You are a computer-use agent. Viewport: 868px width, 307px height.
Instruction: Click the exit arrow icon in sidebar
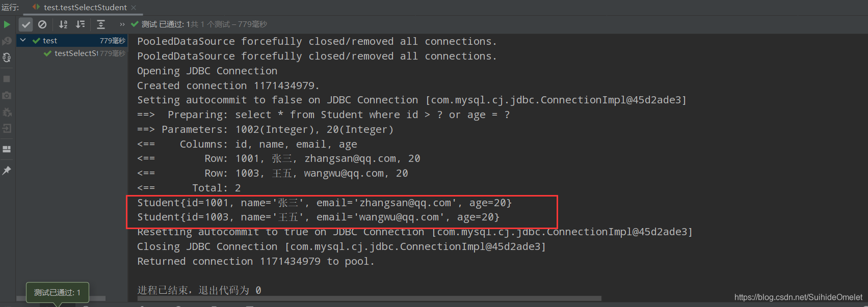(x=7, y=128)
